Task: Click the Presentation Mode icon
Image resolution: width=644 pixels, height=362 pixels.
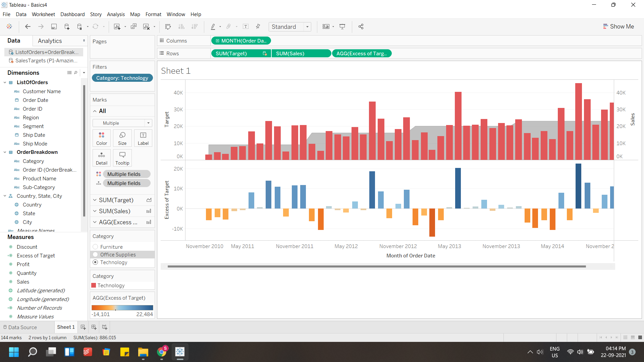Action: coord(342,26)
